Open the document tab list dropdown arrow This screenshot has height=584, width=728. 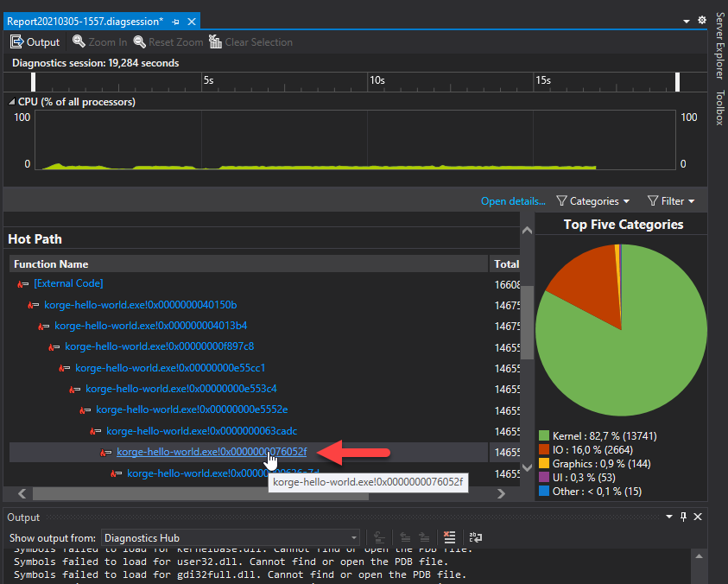coord(687,21)
